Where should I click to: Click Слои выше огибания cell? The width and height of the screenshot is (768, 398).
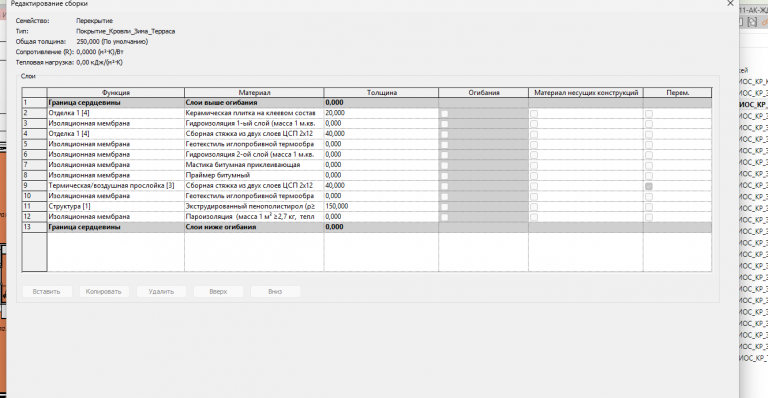tap(254, 103)
